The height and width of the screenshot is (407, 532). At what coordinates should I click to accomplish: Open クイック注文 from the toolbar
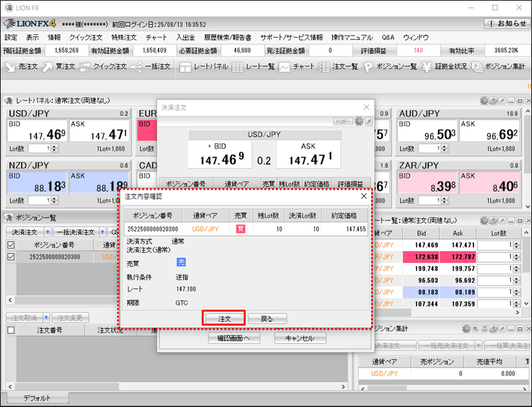click(102, 66)
